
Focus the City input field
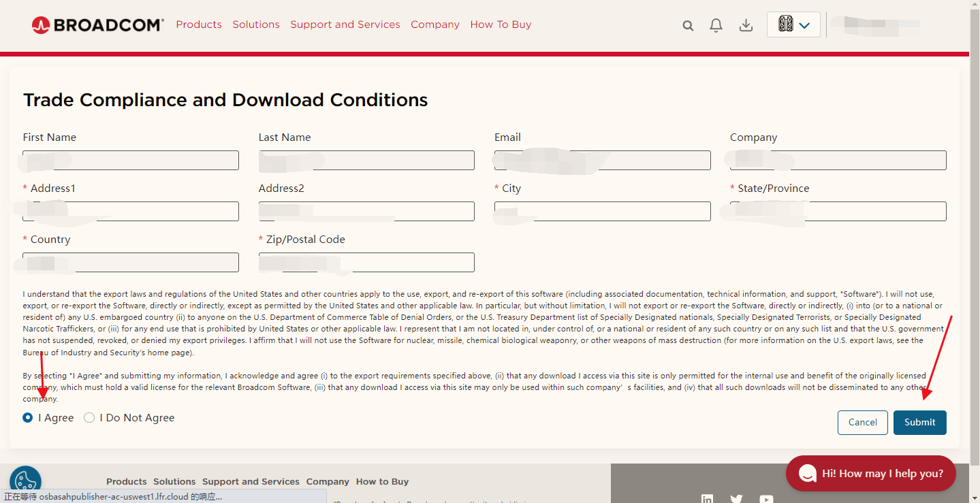click(x=603, y=211)
